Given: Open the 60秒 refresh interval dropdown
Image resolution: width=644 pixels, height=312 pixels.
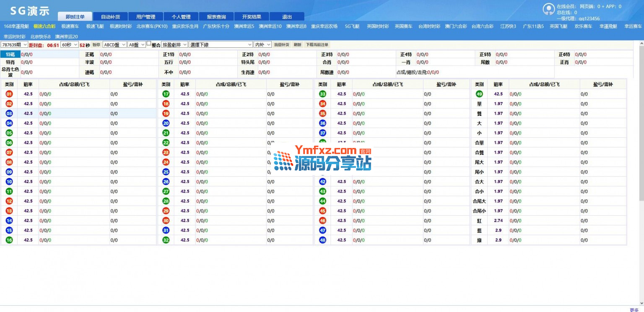Looking at the screenshot, I should (x=70, y=44).
